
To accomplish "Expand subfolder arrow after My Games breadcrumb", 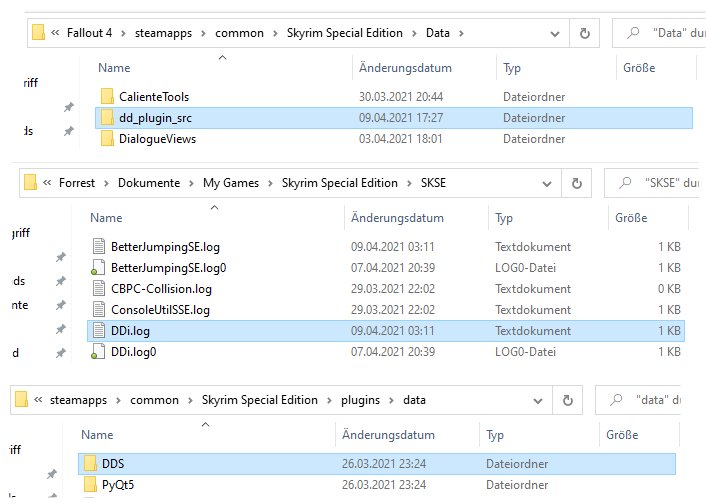I will pos(270,183).
